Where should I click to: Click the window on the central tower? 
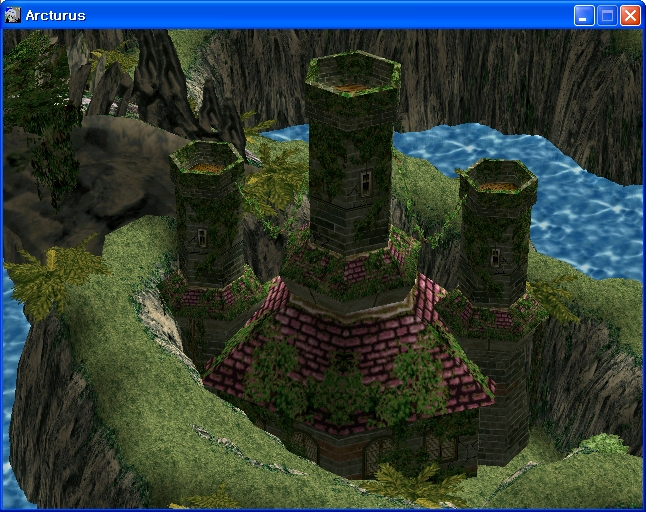(x=366, y=181)
